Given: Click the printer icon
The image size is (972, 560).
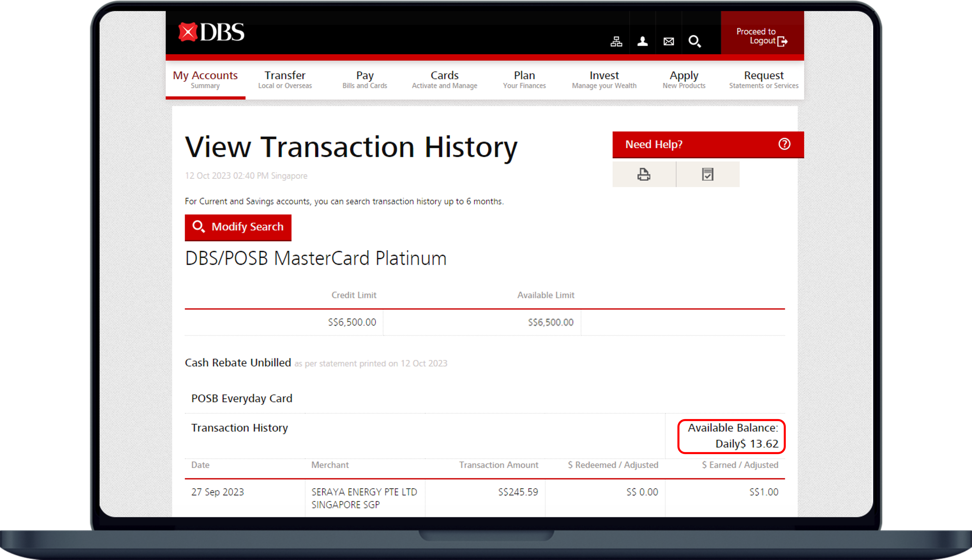Looking at the screenshot, I should point(644,174).
